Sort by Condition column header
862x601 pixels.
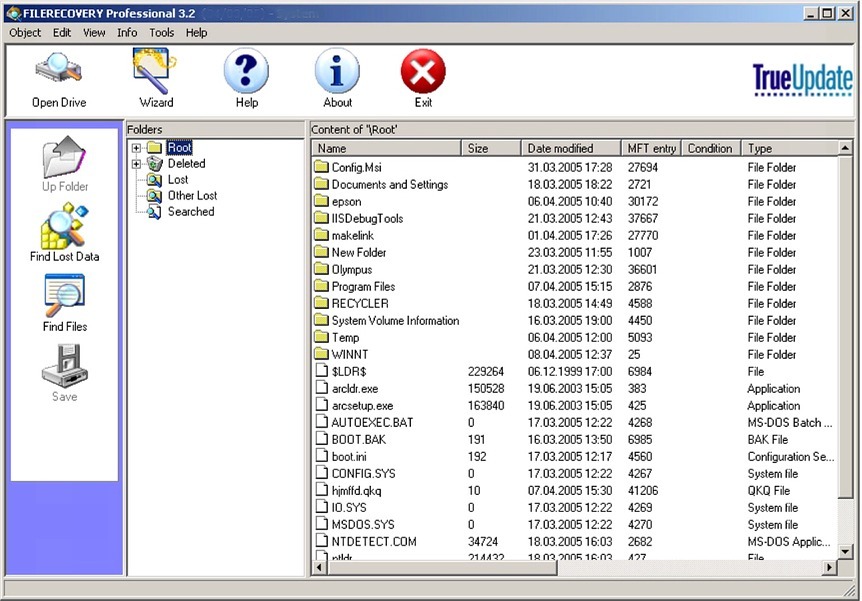[711, 148]
